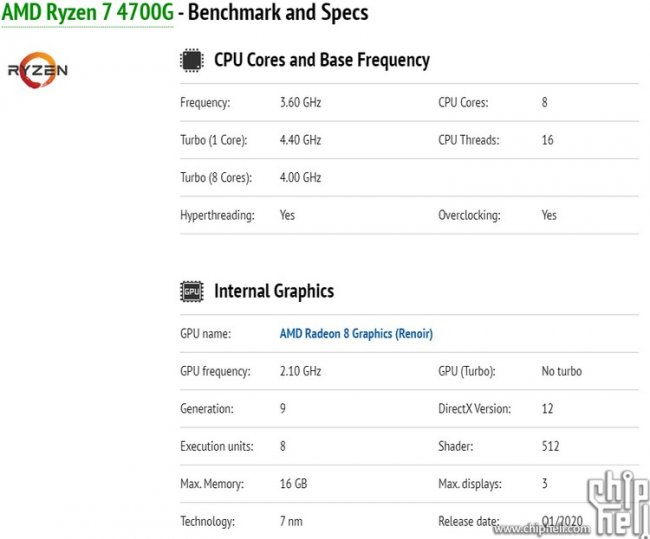
Task: Click the Ryzen logo image
Action: point(38,70)
